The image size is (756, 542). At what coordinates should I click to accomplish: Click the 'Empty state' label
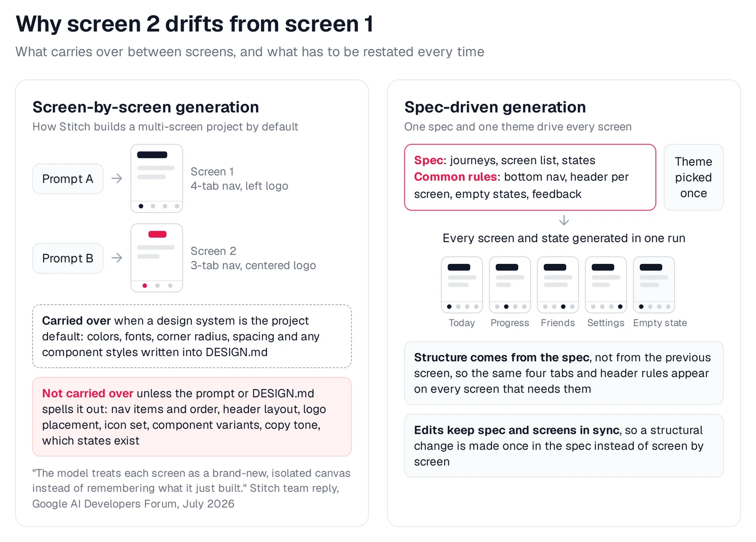coord(660,323)
